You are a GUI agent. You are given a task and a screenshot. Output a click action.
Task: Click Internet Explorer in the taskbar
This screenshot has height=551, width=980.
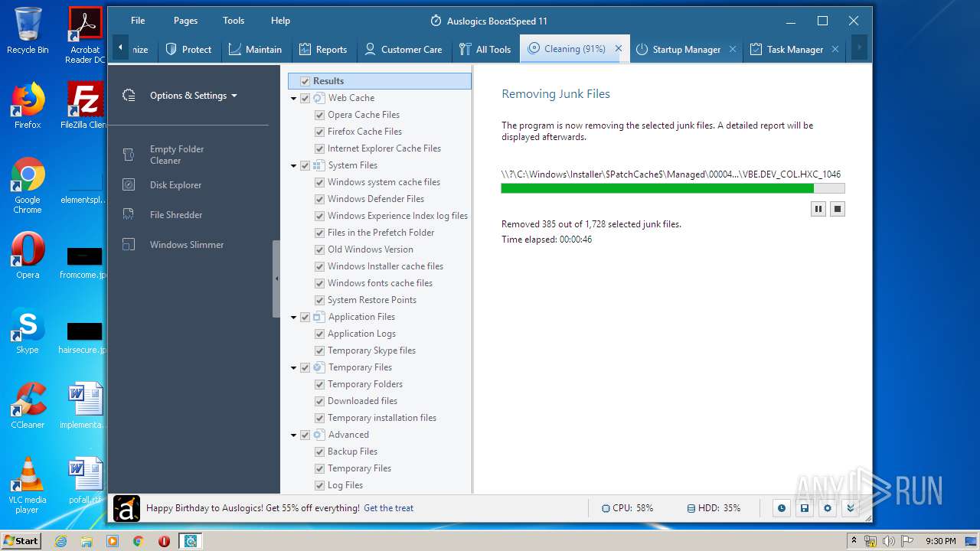[61, 541]
